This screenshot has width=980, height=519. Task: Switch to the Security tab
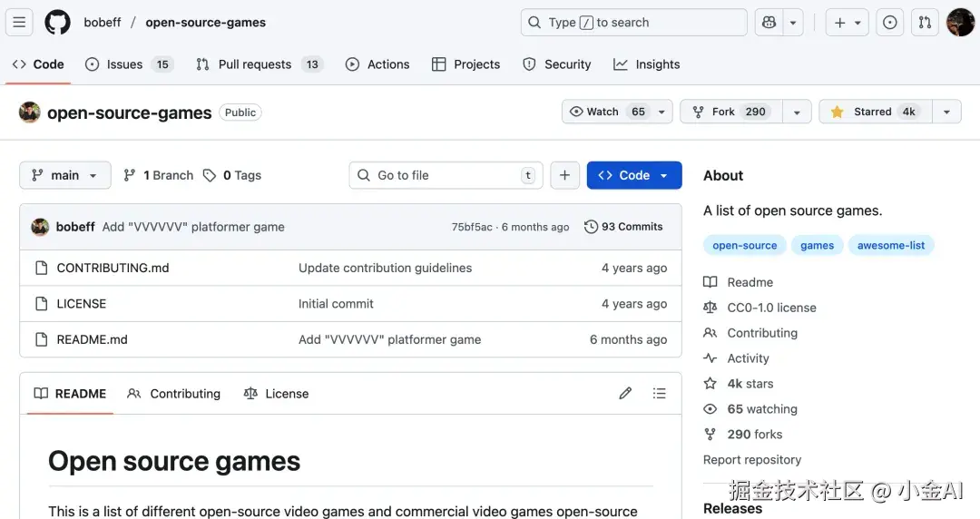pos(557,64)
